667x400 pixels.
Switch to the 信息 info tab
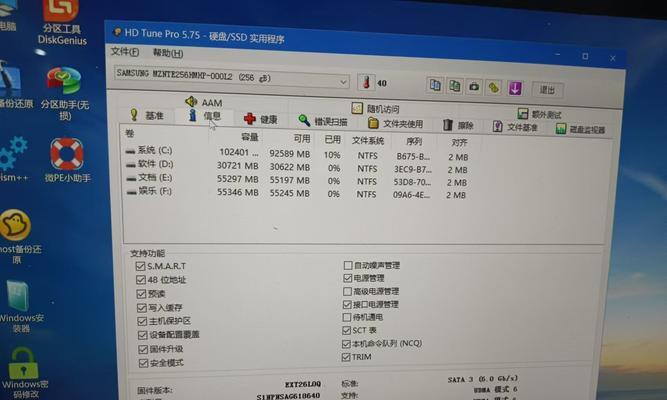[x=205, y=116]
